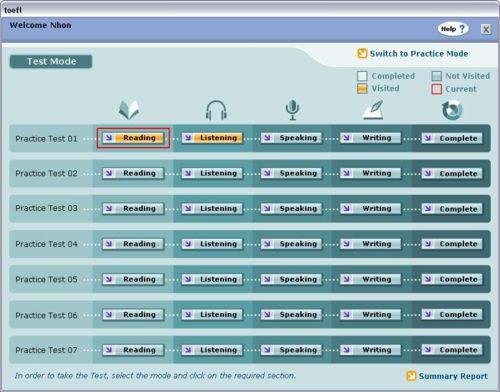
Task: Open Reading section of Practice Test 05
Action: point(133,279)
